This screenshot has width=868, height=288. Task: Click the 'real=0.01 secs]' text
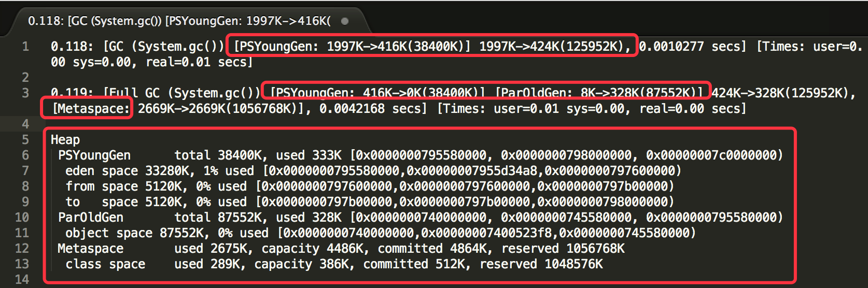pyautogui.click(x=199, y=62)
